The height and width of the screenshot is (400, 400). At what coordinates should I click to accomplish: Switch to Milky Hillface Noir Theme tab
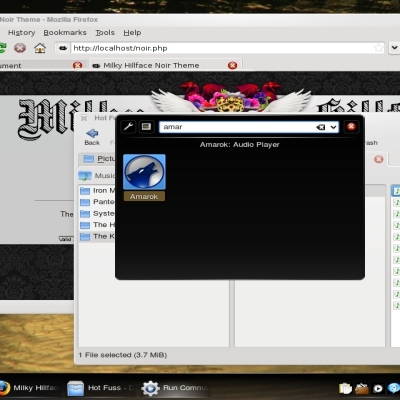pos(165,65)
